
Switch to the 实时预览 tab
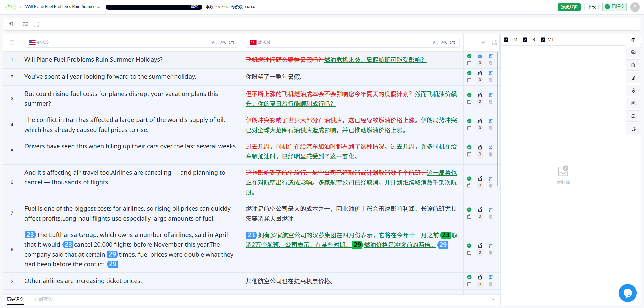43,299
